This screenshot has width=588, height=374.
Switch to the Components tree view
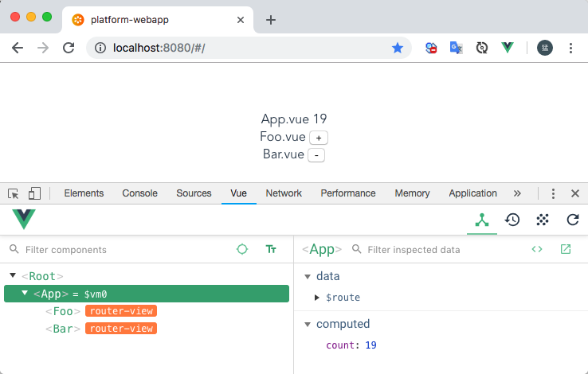click(x=482, y=220)
